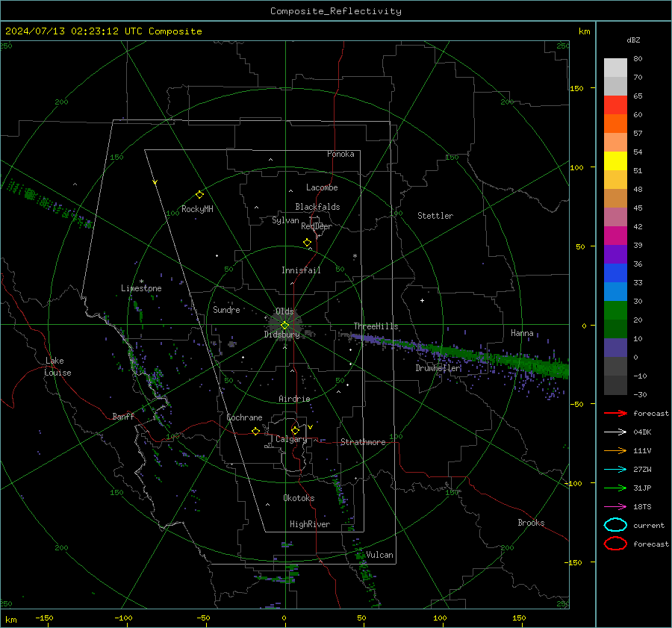672x628 pixels.
Task: Click the yellow diamond marker below Cochrane
Action: (256, 431)
